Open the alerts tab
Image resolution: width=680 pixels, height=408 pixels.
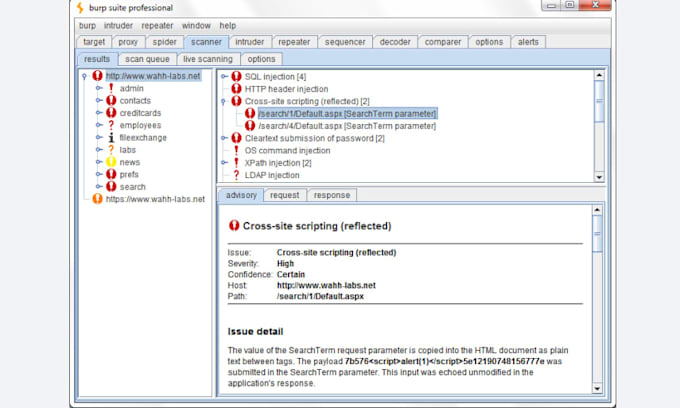528,42
